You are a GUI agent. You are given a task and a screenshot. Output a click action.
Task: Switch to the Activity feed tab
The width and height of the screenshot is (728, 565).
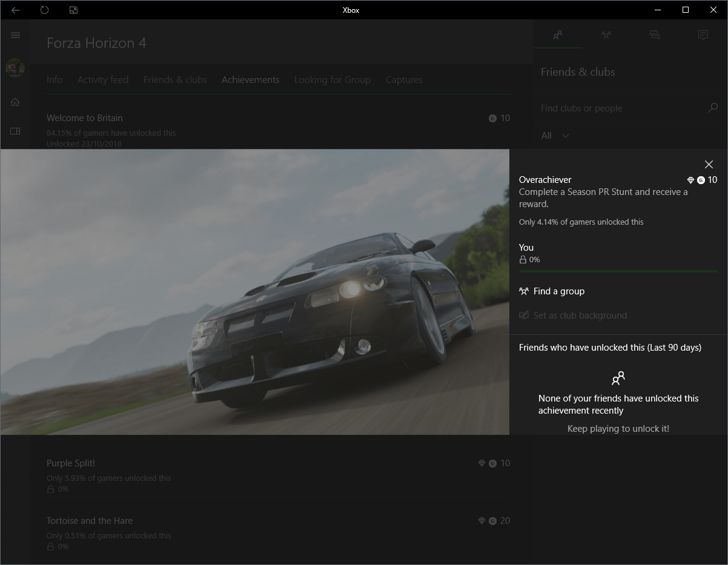pyautogui.click(x=103, y=80)
